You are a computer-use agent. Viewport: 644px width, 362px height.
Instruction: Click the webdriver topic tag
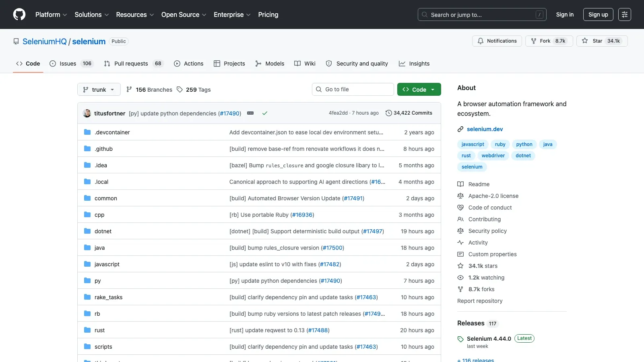pos(493,156)
